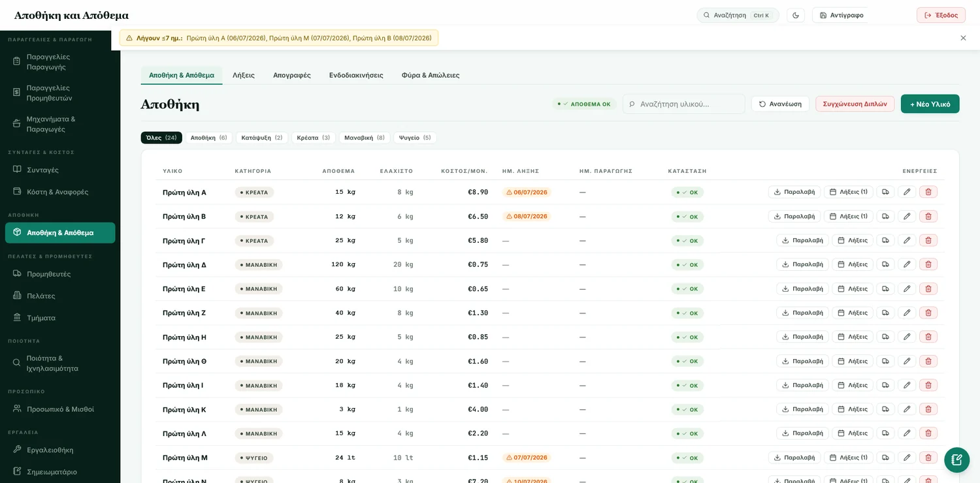Click trash icon for Πρώτη ύλη Κ
This screenshot has width=980, height=483.
(928, 409)
